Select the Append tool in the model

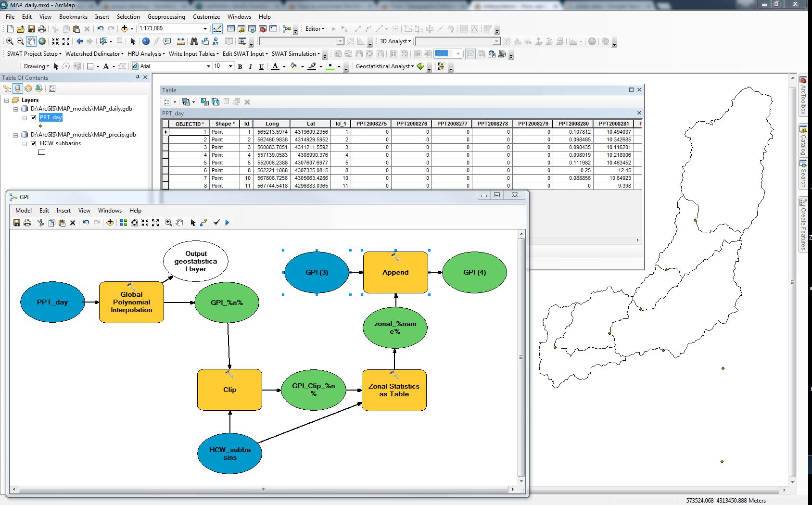point(395,272)
